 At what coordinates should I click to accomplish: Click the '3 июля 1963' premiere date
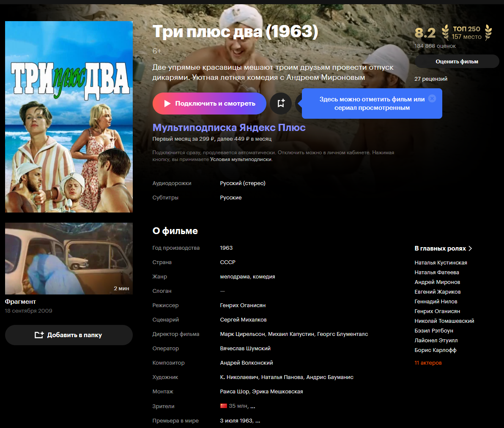pos(236,421)
